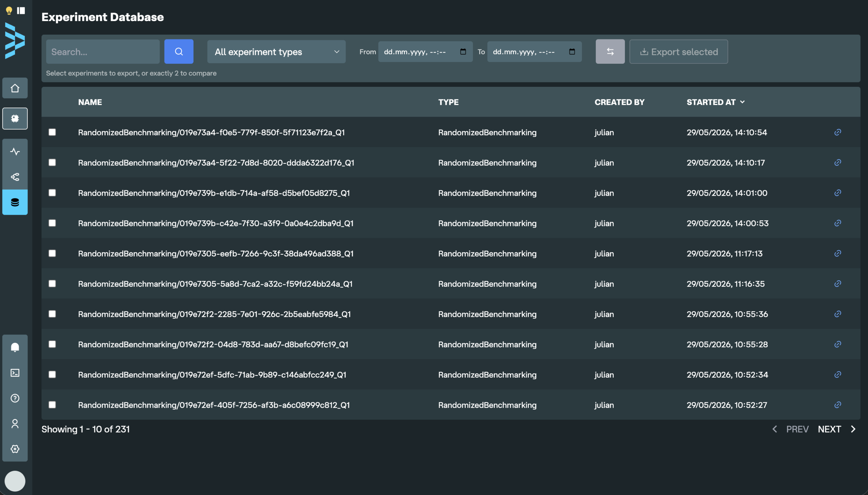
Task: Copy link for experiment started 14:01:00
Action: coord(838,193)
